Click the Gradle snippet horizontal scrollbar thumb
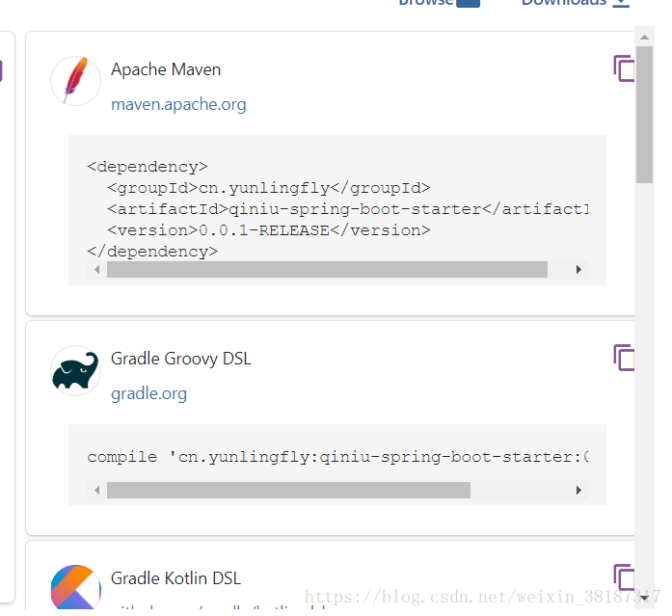This screenshot has width=672, height=616. click(x=288, y=491)
